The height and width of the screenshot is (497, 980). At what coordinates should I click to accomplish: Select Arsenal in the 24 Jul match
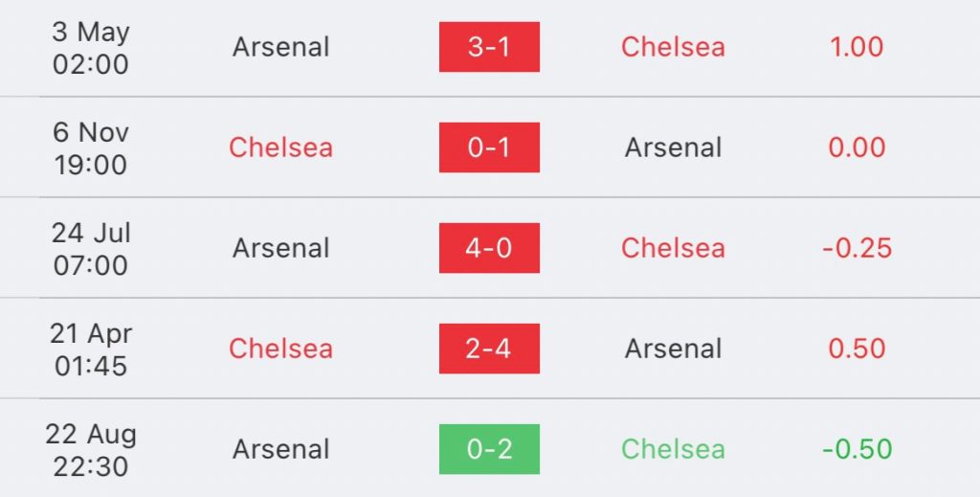pyautogui.click(x=280, y=248)
